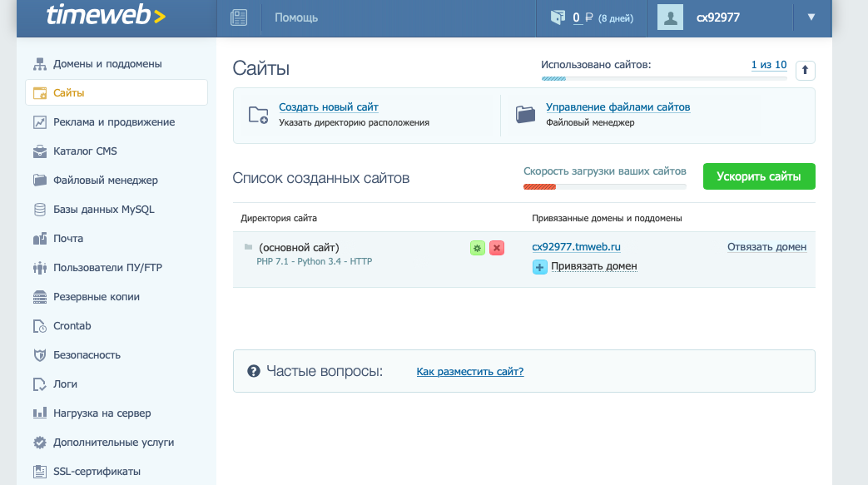Expand the account dropdown arrow
The image size is (868, 485).
811,17
